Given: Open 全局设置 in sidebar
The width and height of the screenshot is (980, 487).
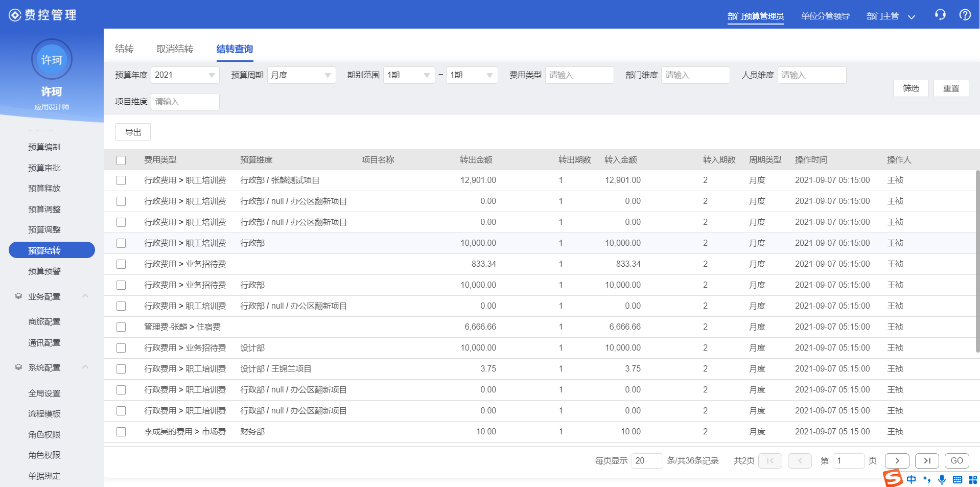Looking at the screenshot, I should coord(44,393).
